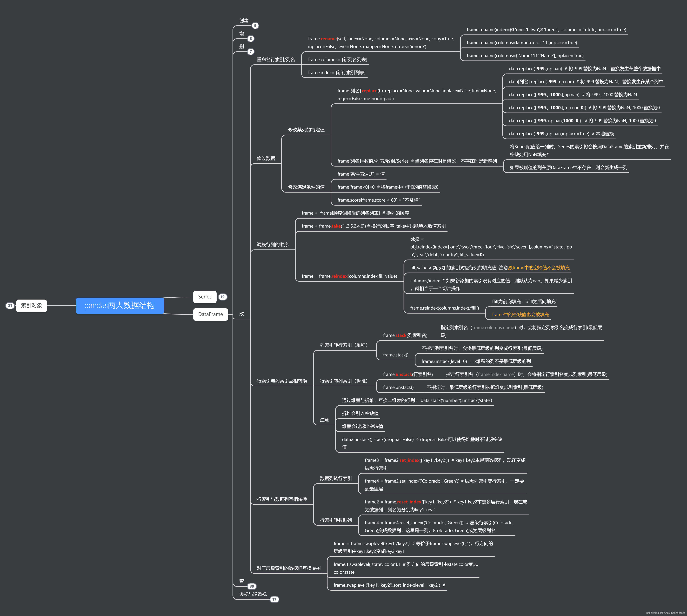
Task: Select the 数据列转行索引 subtopic
Action: coord(336,478)
